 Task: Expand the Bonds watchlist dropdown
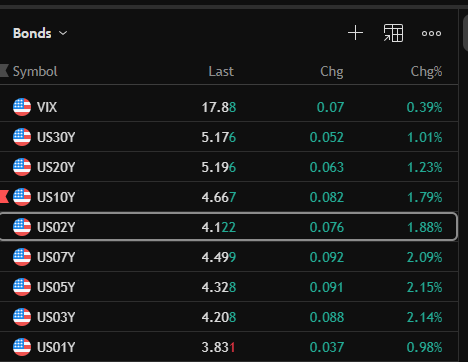pyautogui.click(x=40, y=33)
